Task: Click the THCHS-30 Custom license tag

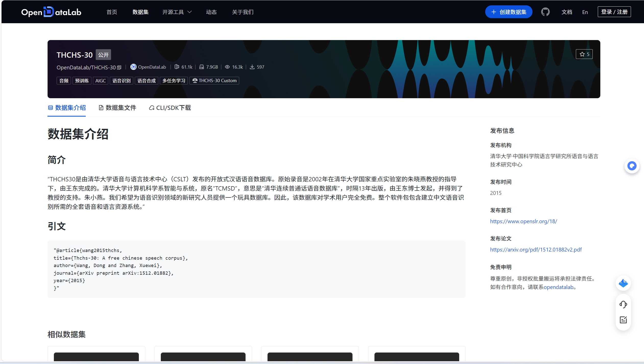Action: [x=214, y=81]
